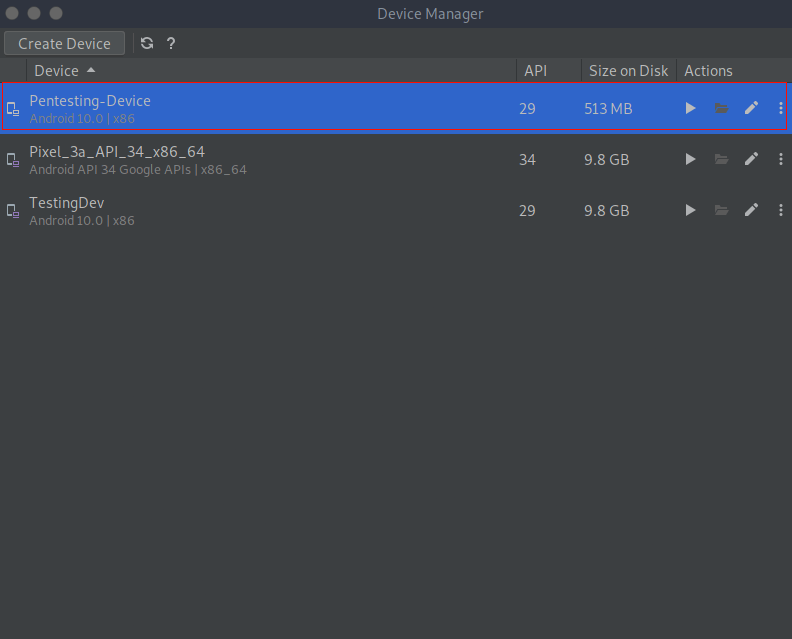792x639 pixels.
Task: Edit the TestingDev device settings
Action: (751, 210)
